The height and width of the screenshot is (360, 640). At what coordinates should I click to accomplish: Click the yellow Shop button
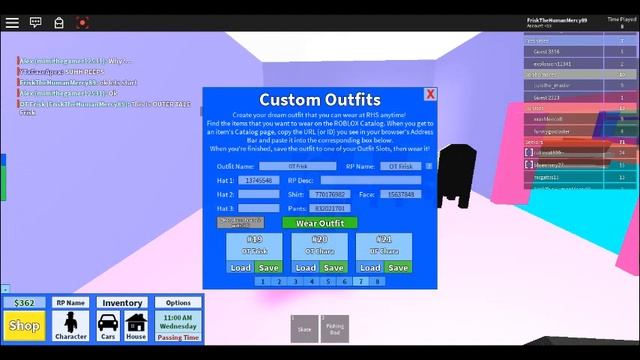pyautogui.click(x=24, y=326)
